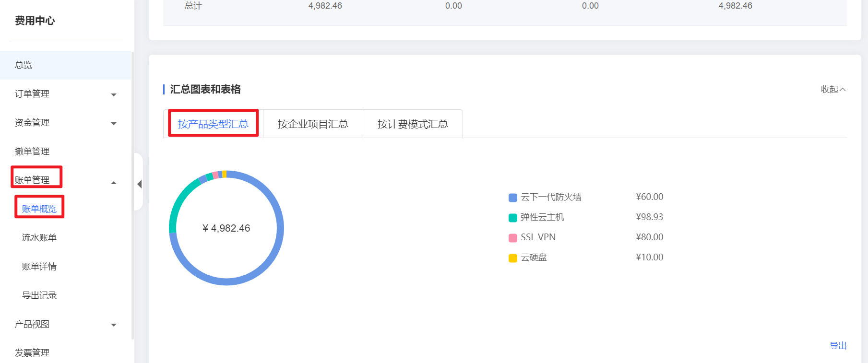Expand the 资金管理 menu arrow
The height and width of the screenshot is (363, 868).
(114, 123)
